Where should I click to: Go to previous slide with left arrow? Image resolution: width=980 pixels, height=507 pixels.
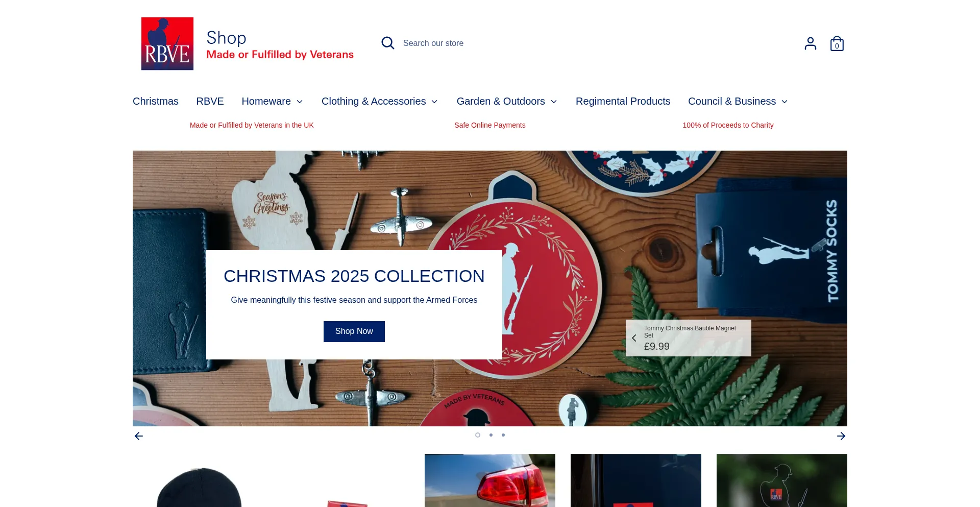(x=139, y=436)
